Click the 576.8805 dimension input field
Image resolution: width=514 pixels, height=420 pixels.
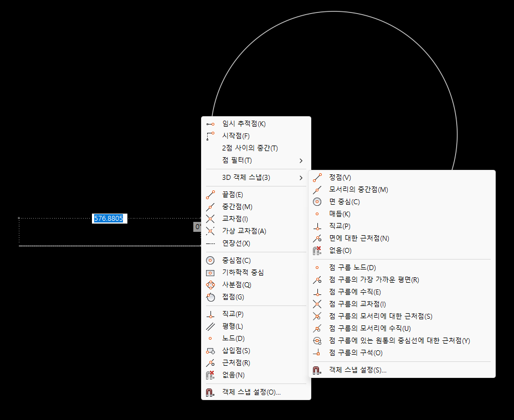click(x=110, y=219)
